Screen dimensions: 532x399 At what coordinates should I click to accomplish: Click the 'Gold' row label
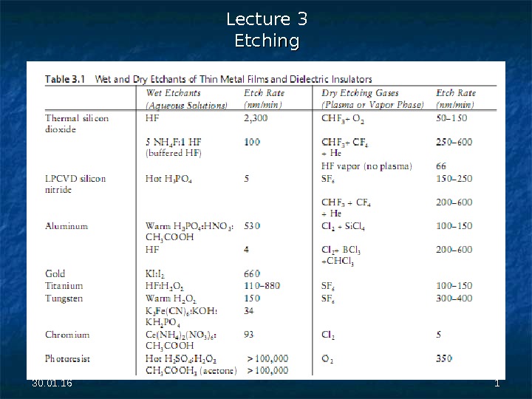click(x=55, y=273)
